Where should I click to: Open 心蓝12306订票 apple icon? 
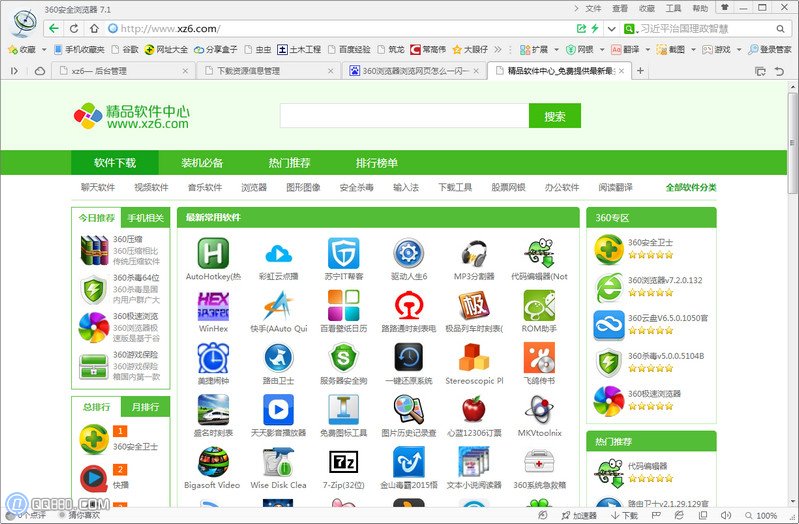[474, 410]
